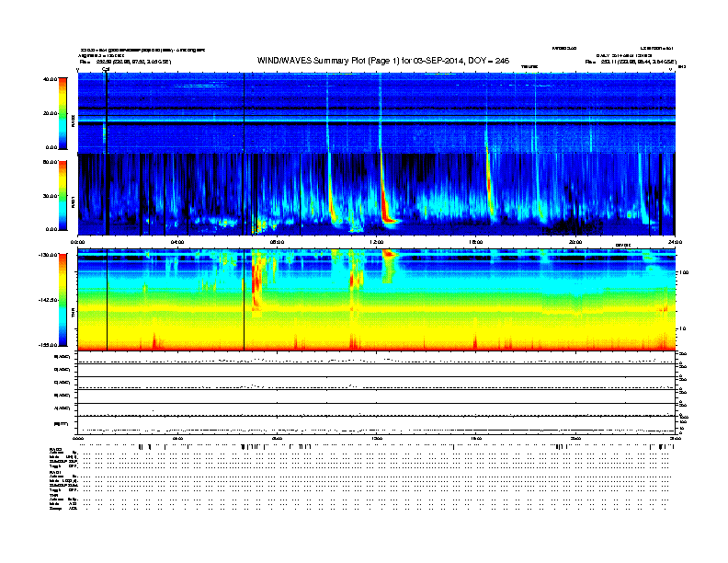Select the -155.00 color scale label

pyautogui.click(x=49, y=345)
